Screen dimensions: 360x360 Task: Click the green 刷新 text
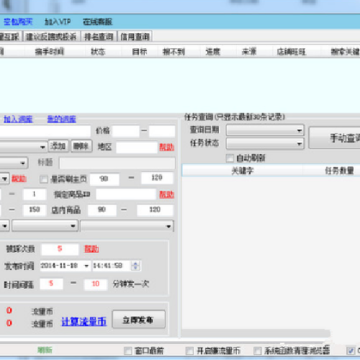pos(45,350)
